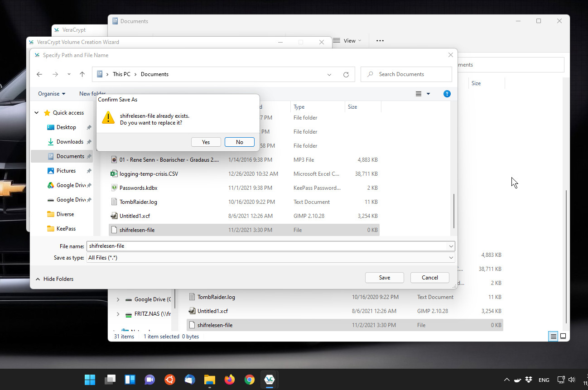This screenshot has width=588, height=390.
Task: Switch to large icons view in Documents window
Action: click(563, 336)
